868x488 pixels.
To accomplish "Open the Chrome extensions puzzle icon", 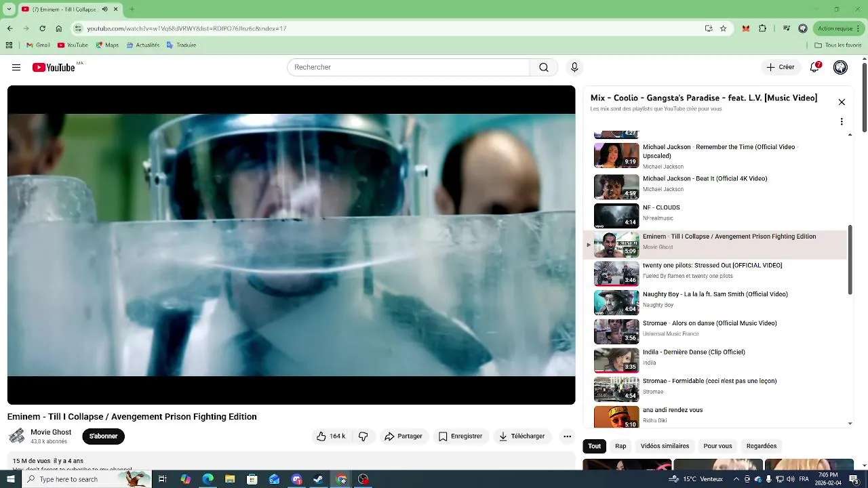I will pyautogui.click(x=763, y=28).
